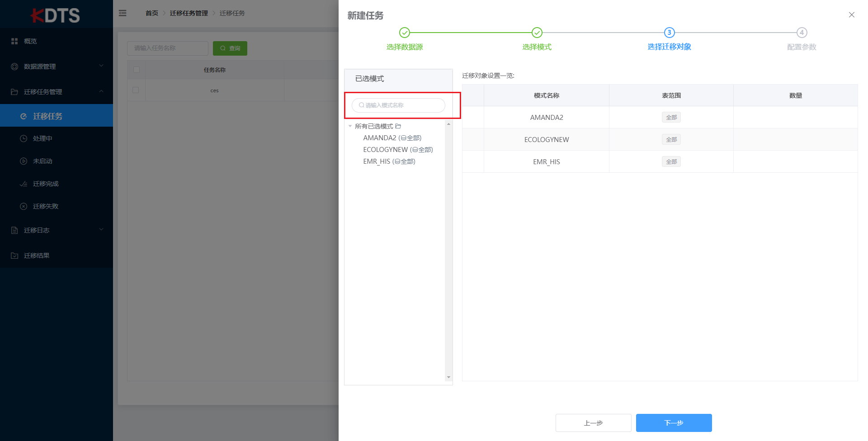
Task: Click the 数量 column header
Action: pyautogui.click(x=796, y=95)
